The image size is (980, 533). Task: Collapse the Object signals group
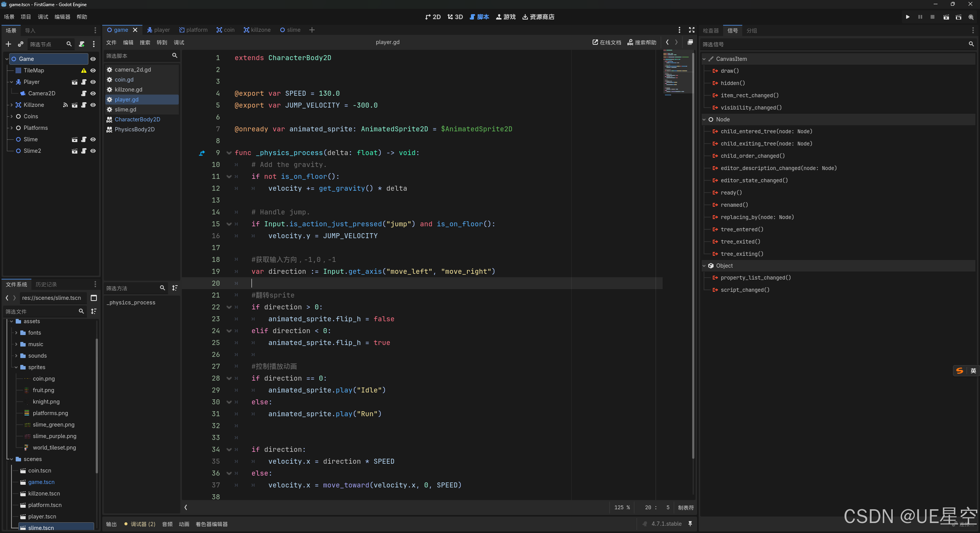704,266
